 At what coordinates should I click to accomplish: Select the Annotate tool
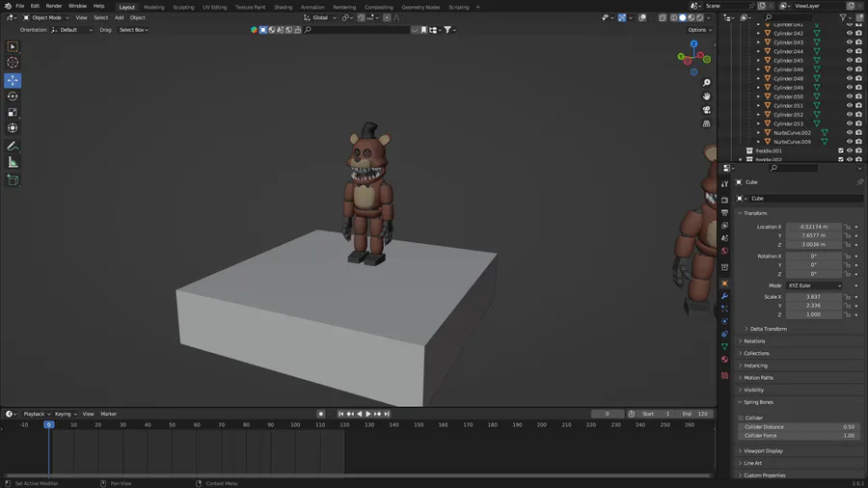(13, 147)
